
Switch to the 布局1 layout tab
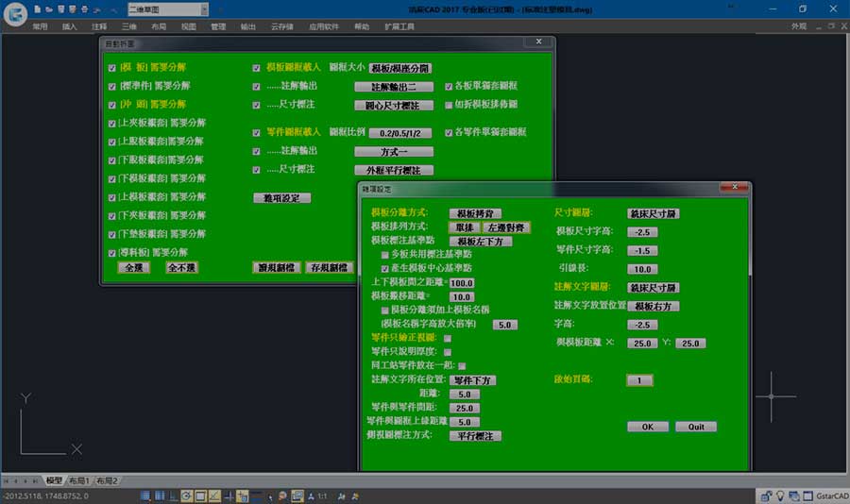(79, 480)
